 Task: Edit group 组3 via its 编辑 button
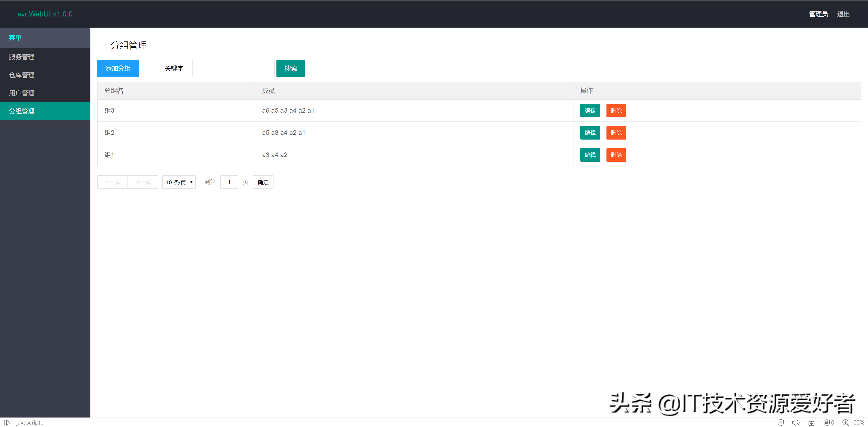point(590,111)
